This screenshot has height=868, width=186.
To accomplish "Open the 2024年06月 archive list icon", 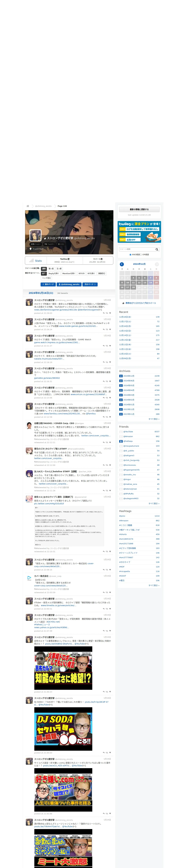I will [121, 381].
